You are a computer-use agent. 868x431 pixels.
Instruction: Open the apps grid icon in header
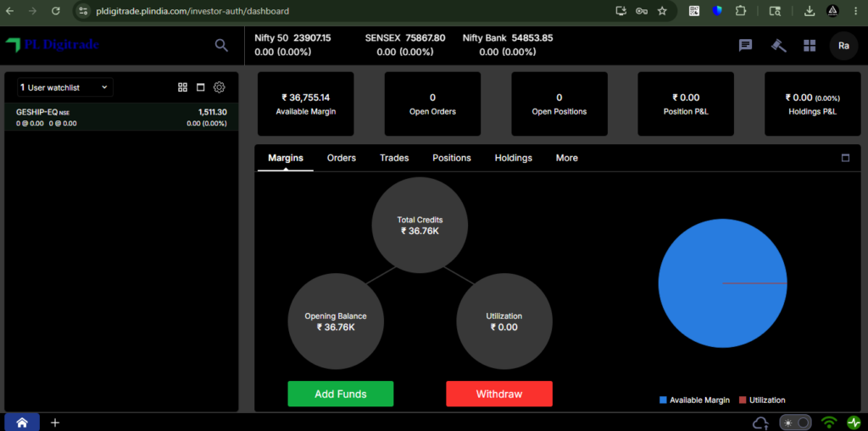tap(810, 46)
